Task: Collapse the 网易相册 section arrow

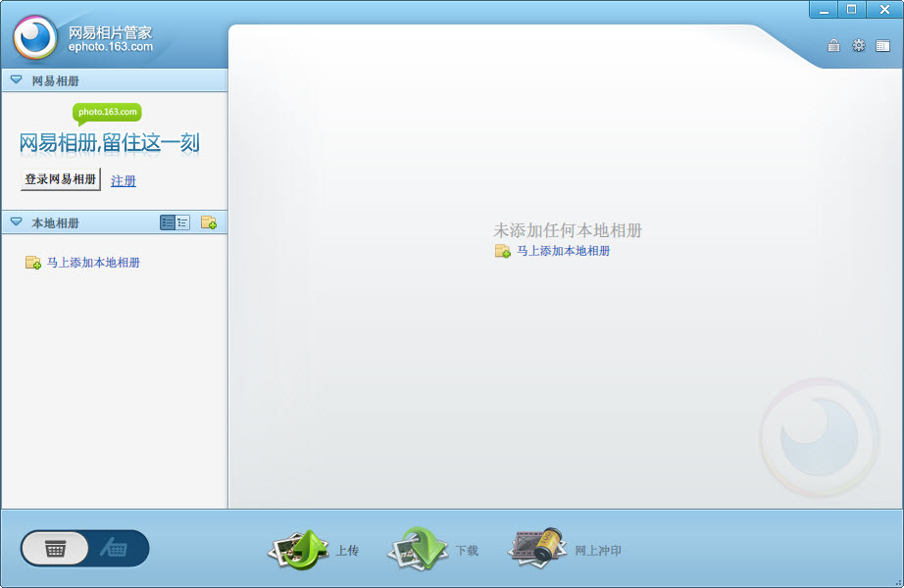Action: click(16, 79)
